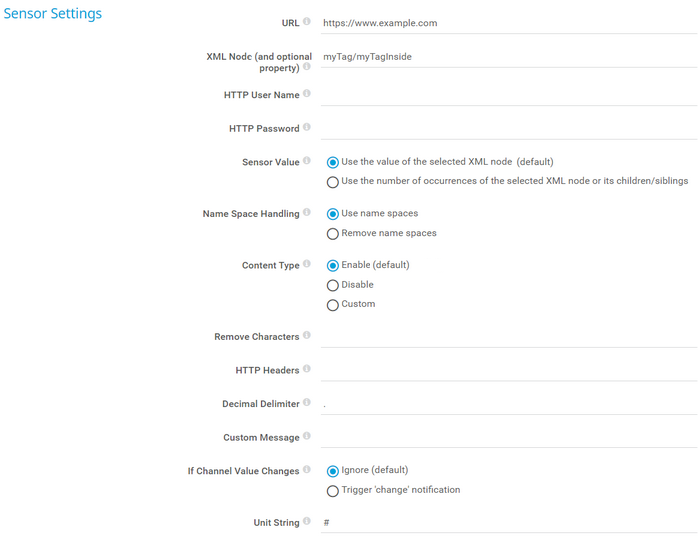
Task: Enable Trigger 'change' notification option
Action: click(333, 491)
